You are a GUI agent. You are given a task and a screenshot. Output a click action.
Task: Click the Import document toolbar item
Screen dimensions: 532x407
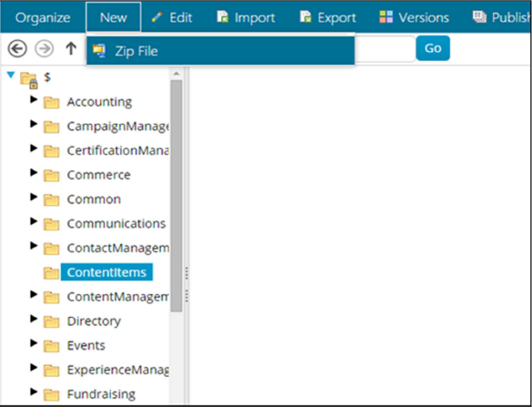click(x=246, y=17)
